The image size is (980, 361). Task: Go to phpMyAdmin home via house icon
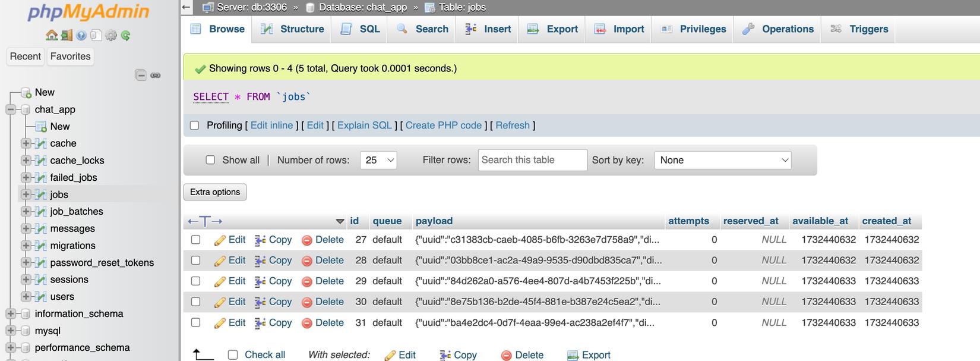tap(52, 36)
